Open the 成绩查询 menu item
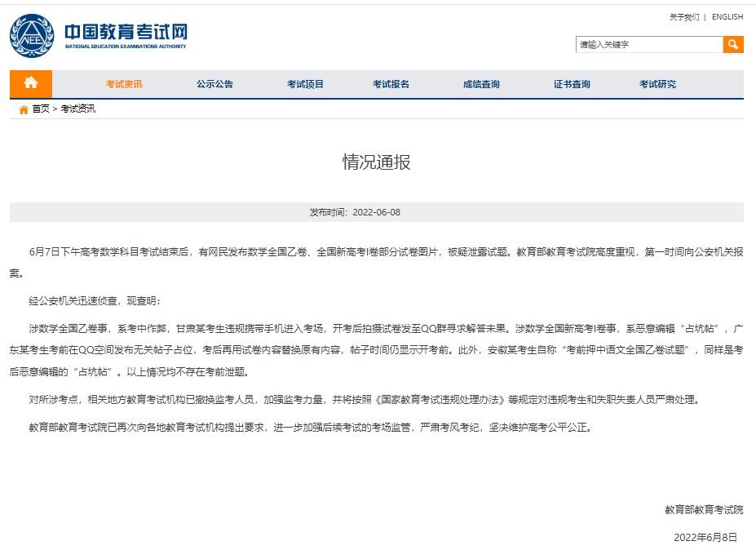Image resolution: width=756 pixels, height=559 pixels. (481, 84)
